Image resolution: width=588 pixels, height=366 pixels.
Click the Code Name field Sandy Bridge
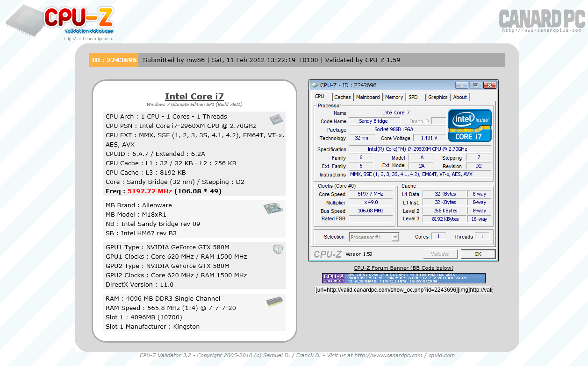coord(373,121)
